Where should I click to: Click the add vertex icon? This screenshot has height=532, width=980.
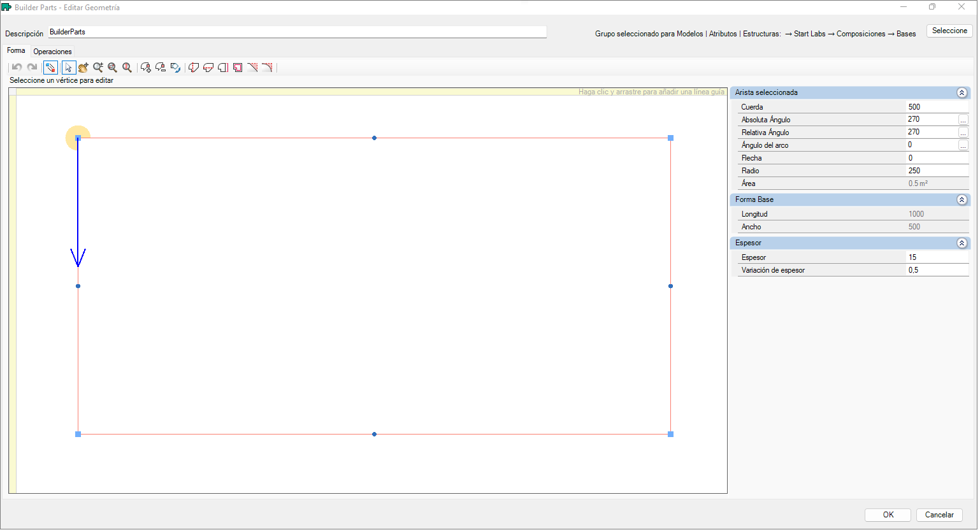(x=146, y=68)
